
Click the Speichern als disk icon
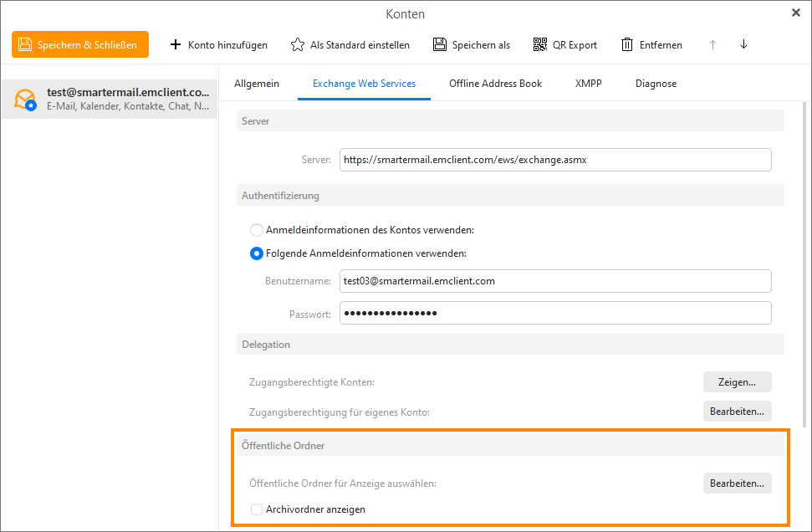click(440, 45)
